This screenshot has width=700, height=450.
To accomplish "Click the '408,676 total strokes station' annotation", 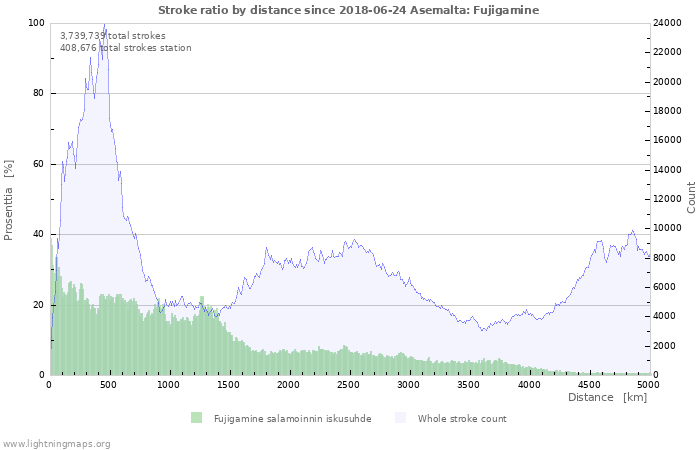I will click(125, 47).
